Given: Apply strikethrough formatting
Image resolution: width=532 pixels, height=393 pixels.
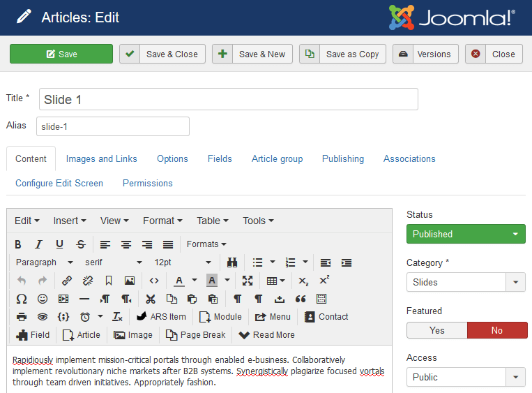Looking at the screenshot, I should coord(81,244).
